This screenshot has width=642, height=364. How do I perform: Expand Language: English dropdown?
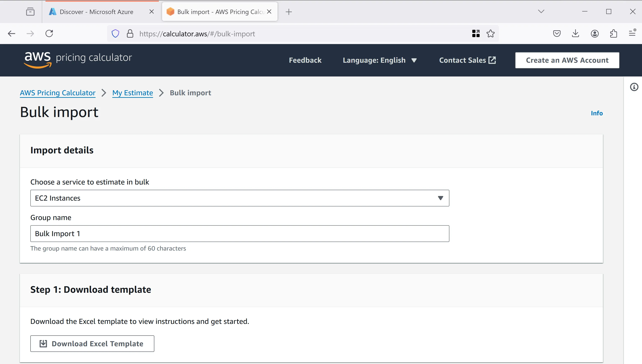point(380,60)
